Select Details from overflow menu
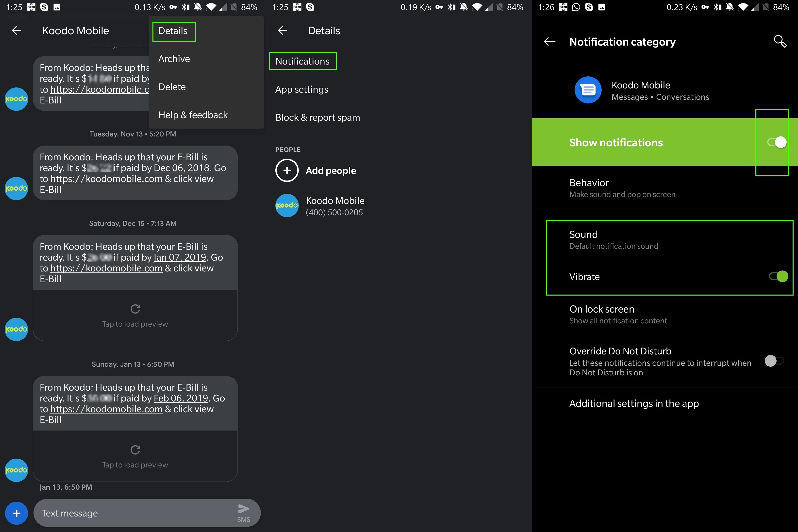798x532 pixels. pos(173,31)
